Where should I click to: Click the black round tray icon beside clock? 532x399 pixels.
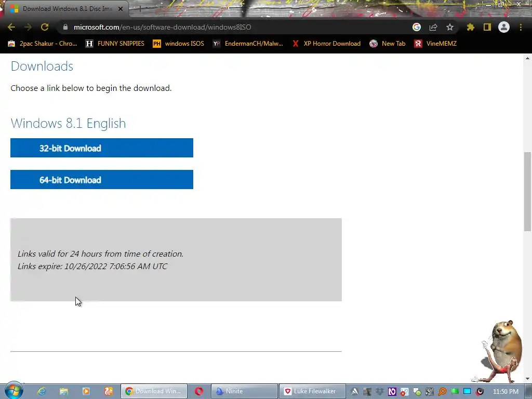point(480,392)
